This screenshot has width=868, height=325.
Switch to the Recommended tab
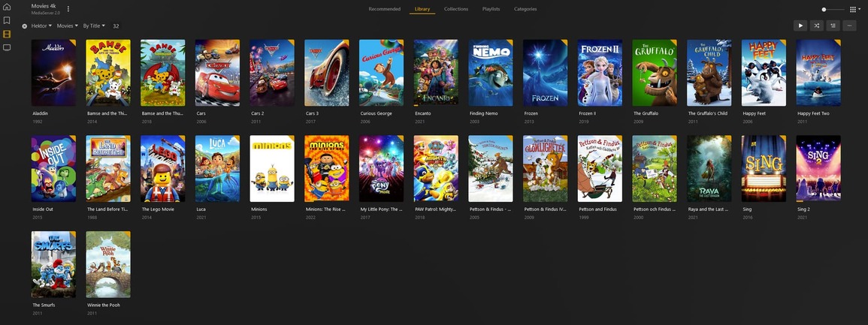point(384,9)
